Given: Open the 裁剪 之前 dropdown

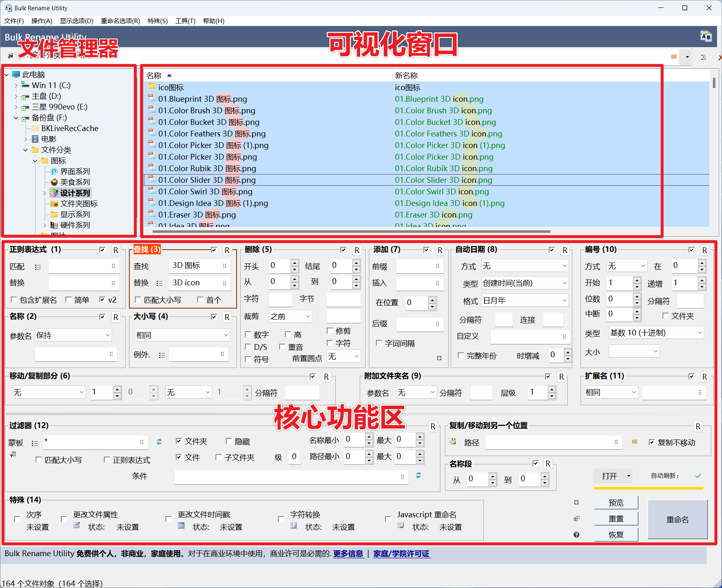Looking at the screenshot, I should tap(290, 316).
